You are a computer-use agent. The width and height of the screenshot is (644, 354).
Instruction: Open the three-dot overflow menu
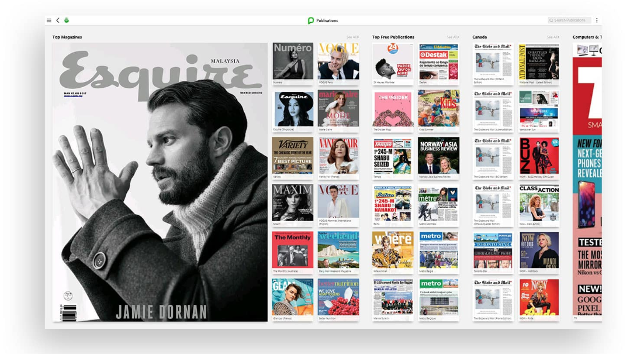597,20
